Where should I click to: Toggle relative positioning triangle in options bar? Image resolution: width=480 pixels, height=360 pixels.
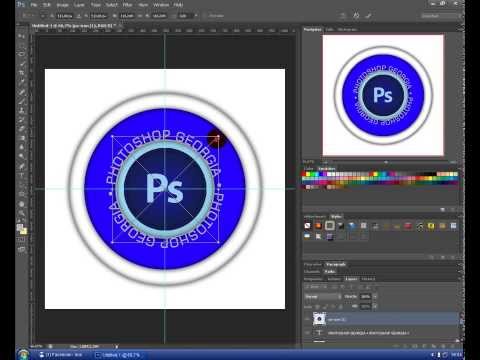click(x=79, y=16)
